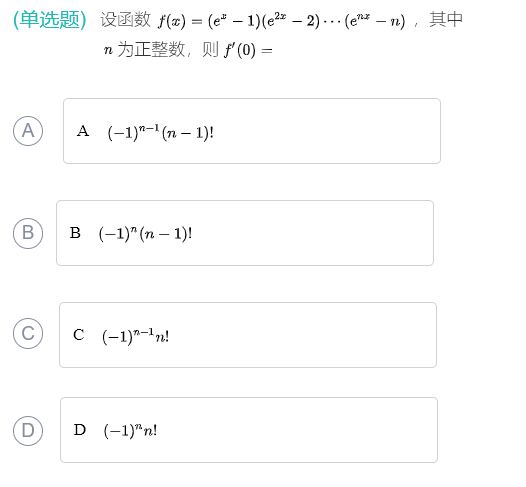Click the text 其中 at line end
This screenshot has height=487, width=526.
[x=446, y=19]
